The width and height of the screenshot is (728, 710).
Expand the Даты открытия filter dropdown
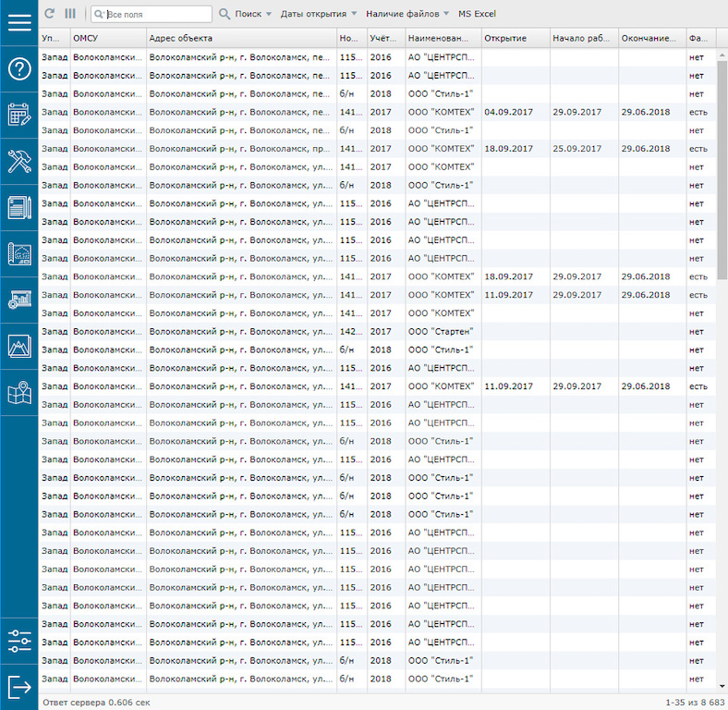[319, 14]
